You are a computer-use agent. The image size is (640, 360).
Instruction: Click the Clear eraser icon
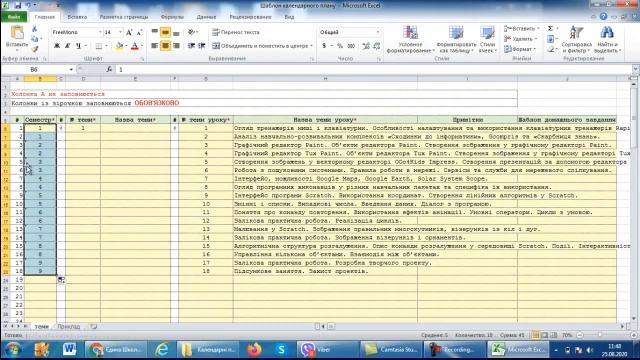click(x=550, y=49)
